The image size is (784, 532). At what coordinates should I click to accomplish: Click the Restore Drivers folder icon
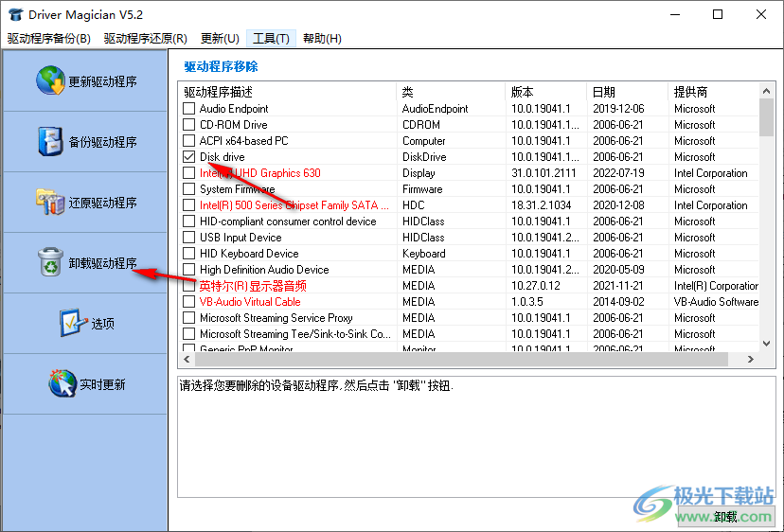[50, 202]
